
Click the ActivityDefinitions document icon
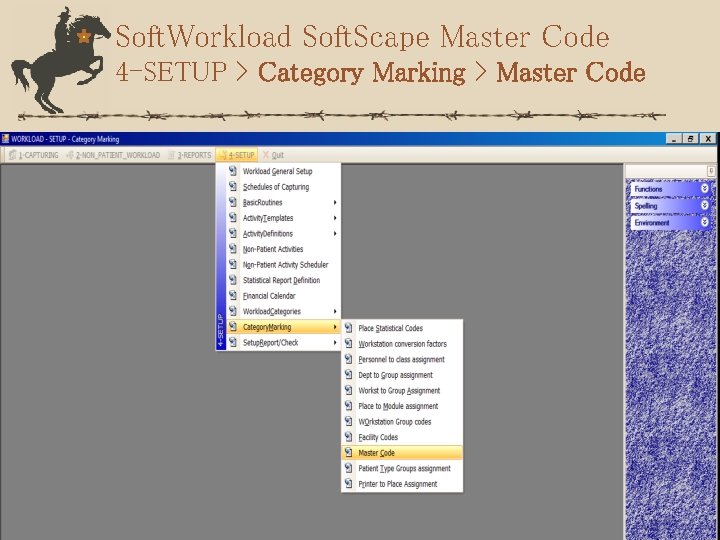[x=233, y=234]
